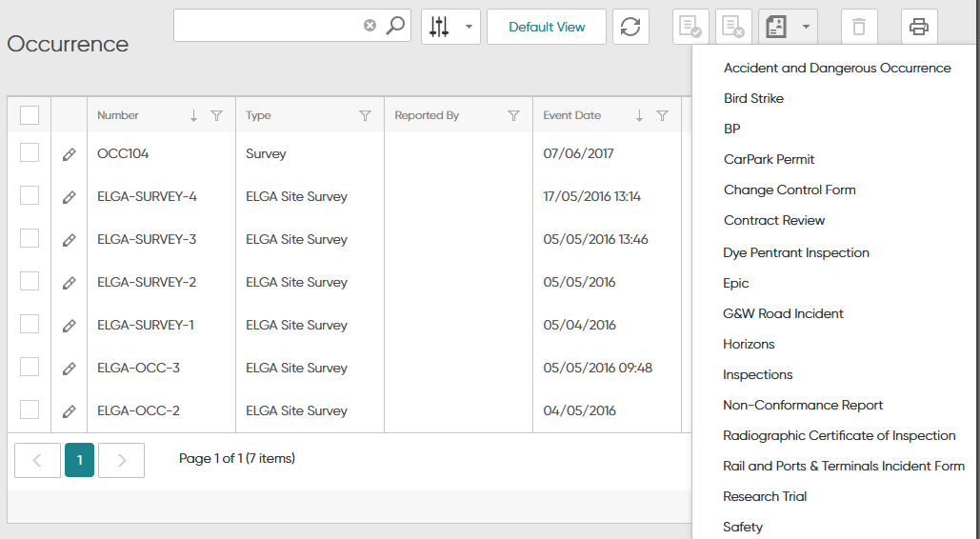The height and width of the screenshot is (539, 980).
Task: Click into the search input field
Action: click(x=267, y=27)
